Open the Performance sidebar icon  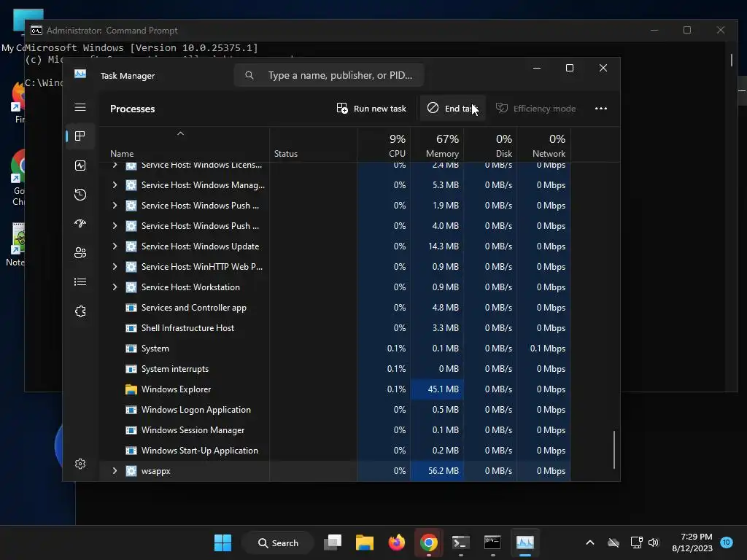point(80,166)
